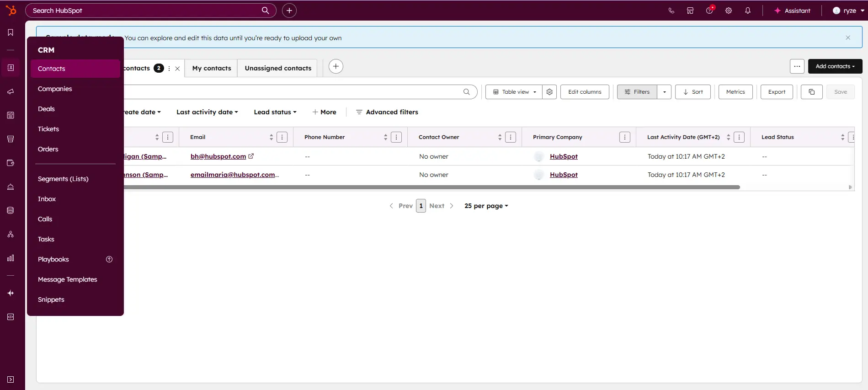The width and height of the screenshot is (868, 390).
Task: Click the Edit columns button
Action: [585, 92]
